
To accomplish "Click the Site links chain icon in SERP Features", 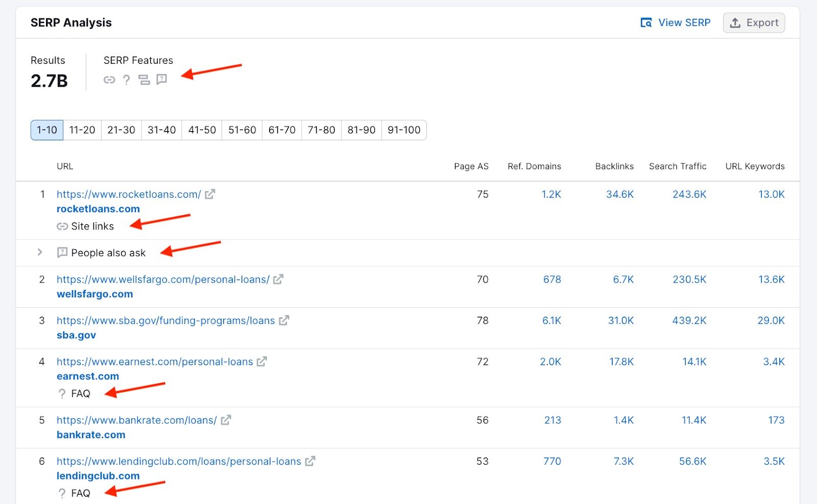I will (109, 80).
